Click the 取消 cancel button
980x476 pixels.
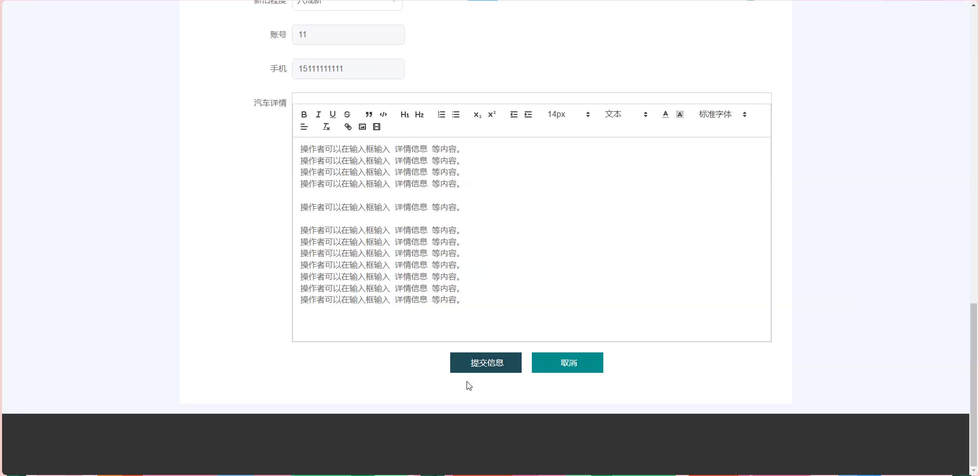567,363
